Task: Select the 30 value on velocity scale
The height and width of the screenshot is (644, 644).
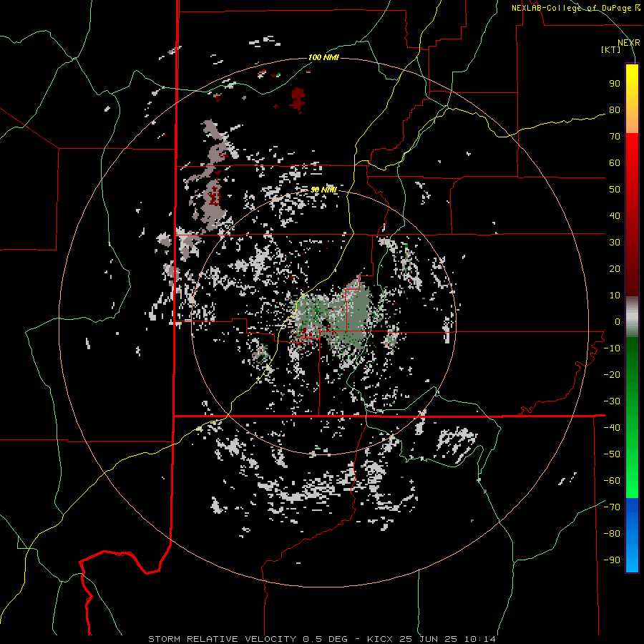Action: point(615,243)
